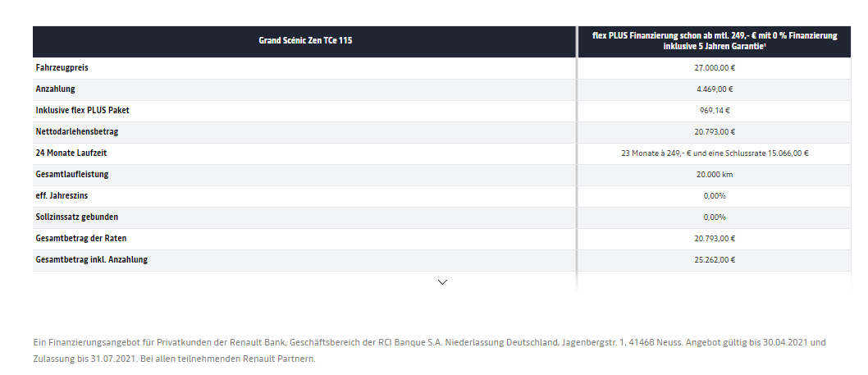Click the 24 Monate Laufzeit label
The width and height of the screenshot is (868, 375).
[71, 153]
